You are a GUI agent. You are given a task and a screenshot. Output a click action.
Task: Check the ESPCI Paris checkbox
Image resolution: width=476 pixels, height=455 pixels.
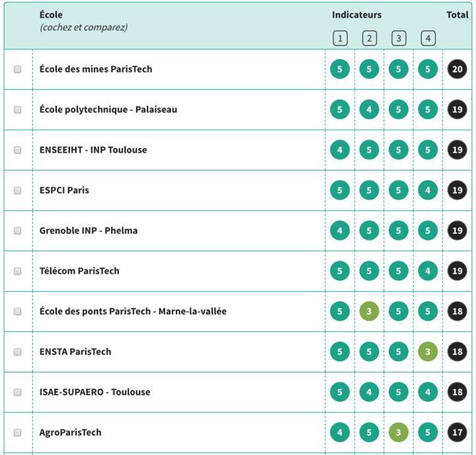tap(18, 190)
